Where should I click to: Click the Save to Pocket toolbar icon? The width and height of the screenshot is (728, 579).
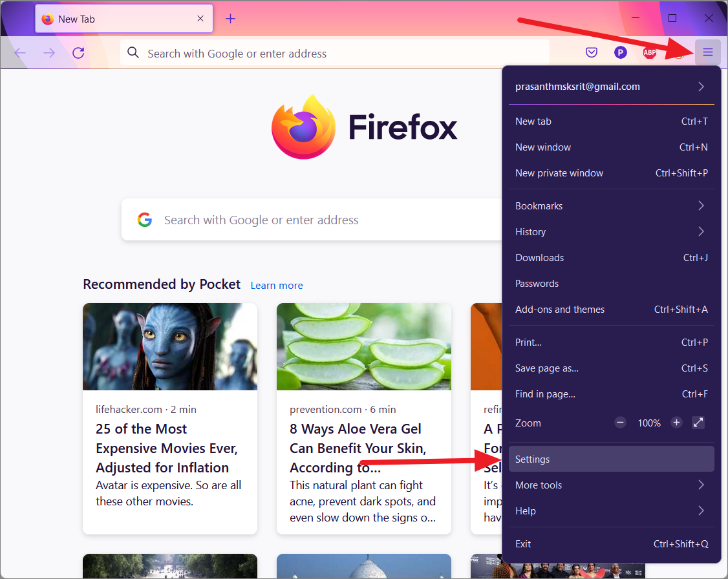(592, 52)
